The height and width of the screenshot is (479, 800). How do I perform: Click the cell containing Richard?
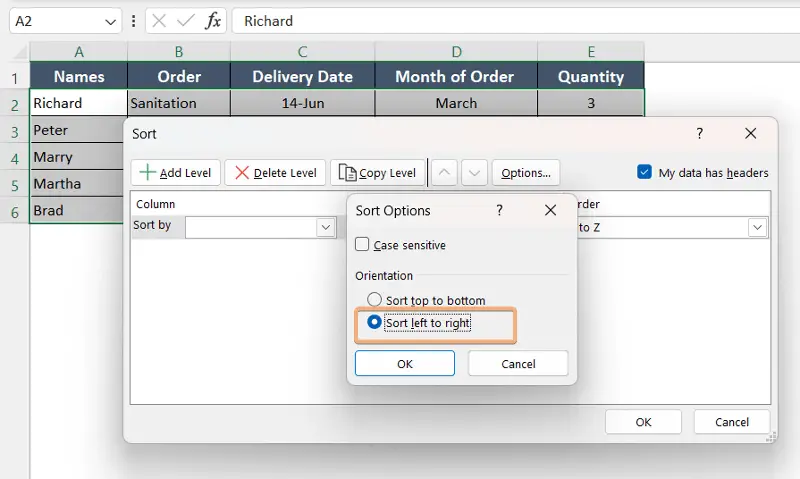coord(79,103)
